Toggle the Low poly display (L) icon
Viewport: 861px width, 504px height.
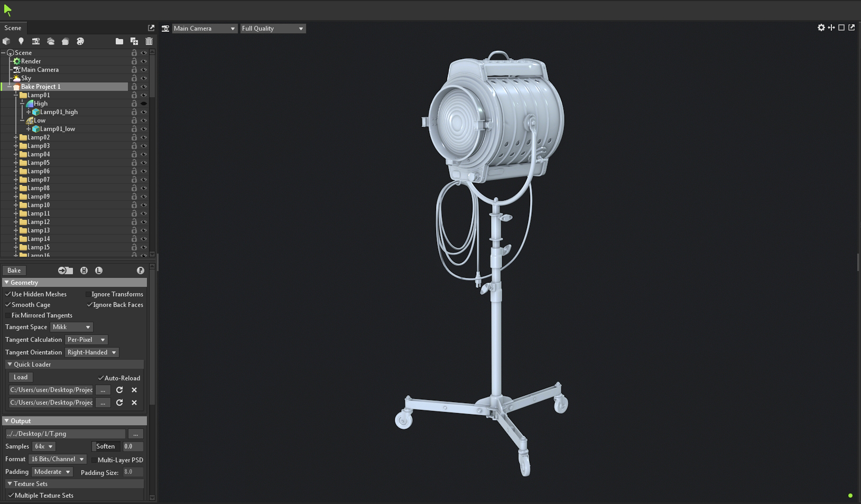pos(99,270)
